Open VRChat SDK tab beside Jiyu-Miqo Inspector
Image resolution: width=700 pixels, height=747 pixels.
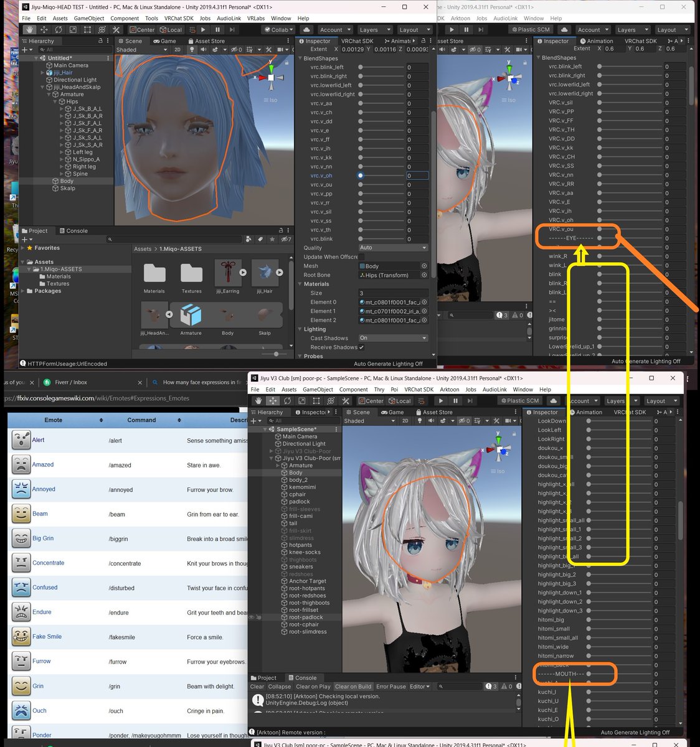(357, 41)
